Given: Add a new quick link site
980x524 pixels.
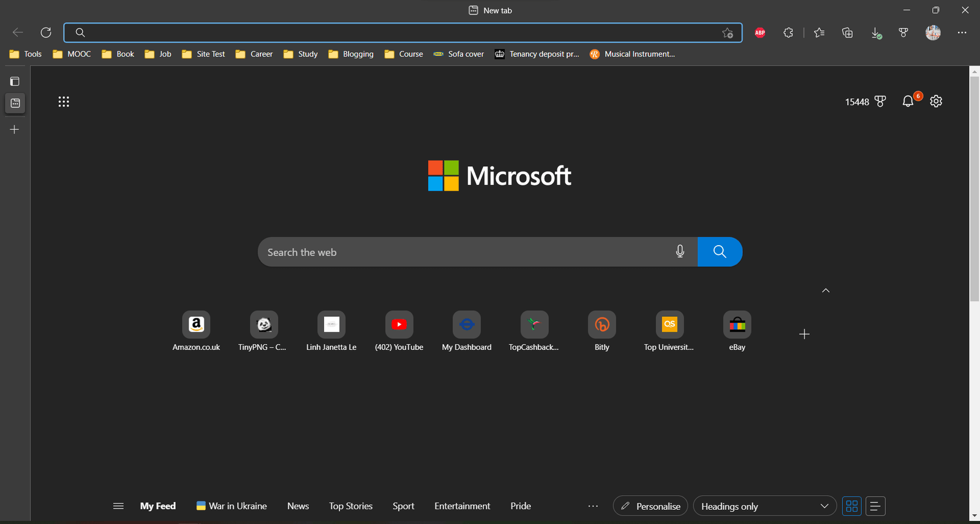Looking at the screenshot, I should [x=805, y=334].
